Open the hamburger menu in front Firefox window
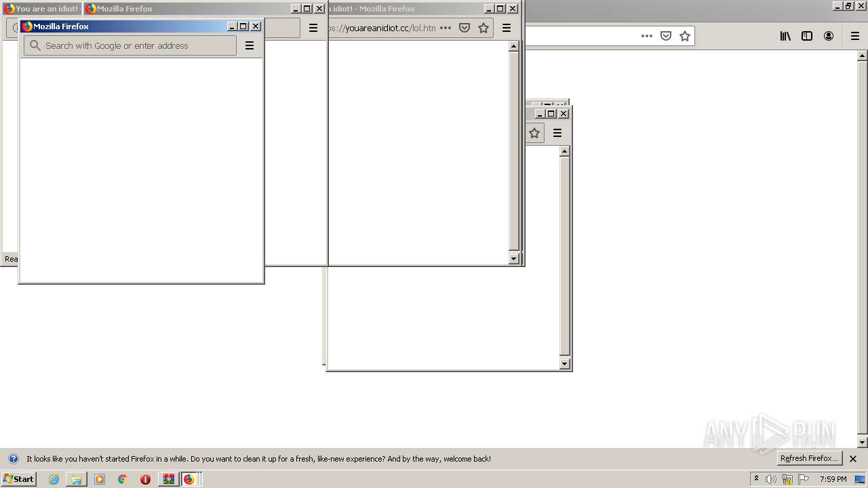 pos(250,45)
